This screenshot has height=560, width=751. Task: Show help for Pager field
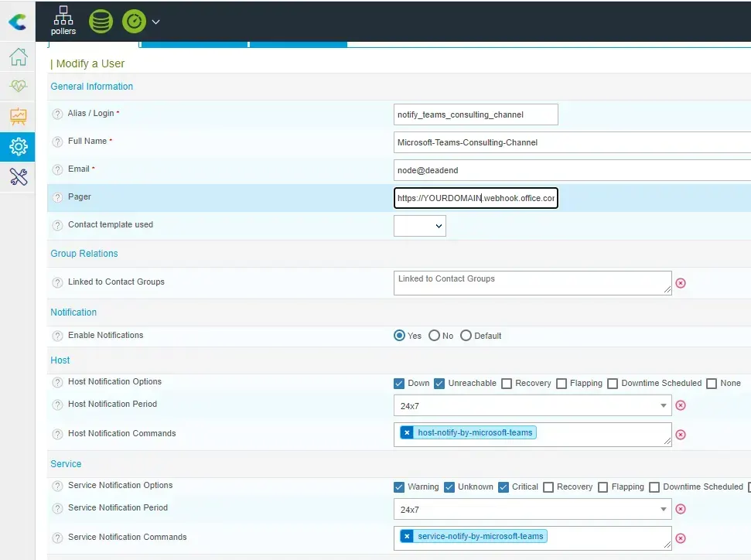click(57, 197)
